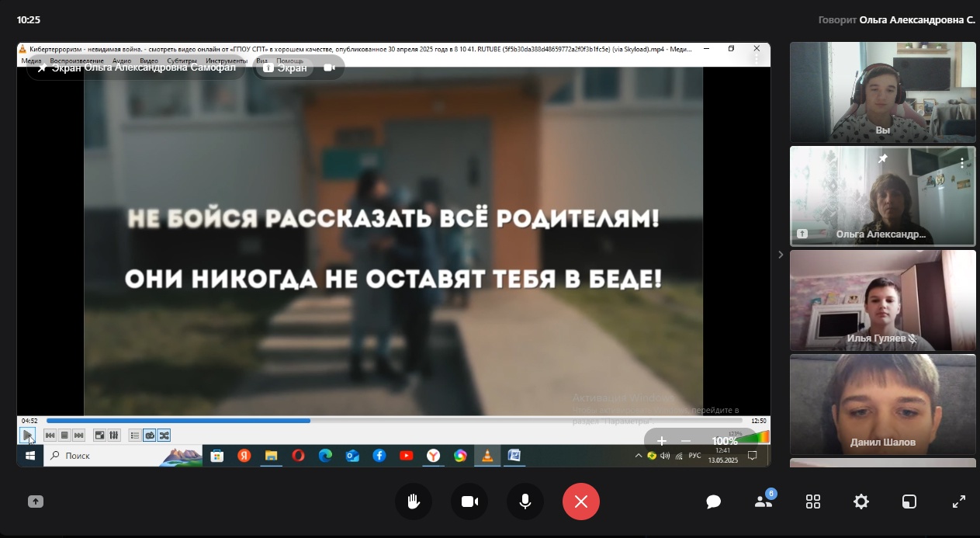Unpin Ольга Александровна's video tile

pyautogui.click(x=882, y=159)
